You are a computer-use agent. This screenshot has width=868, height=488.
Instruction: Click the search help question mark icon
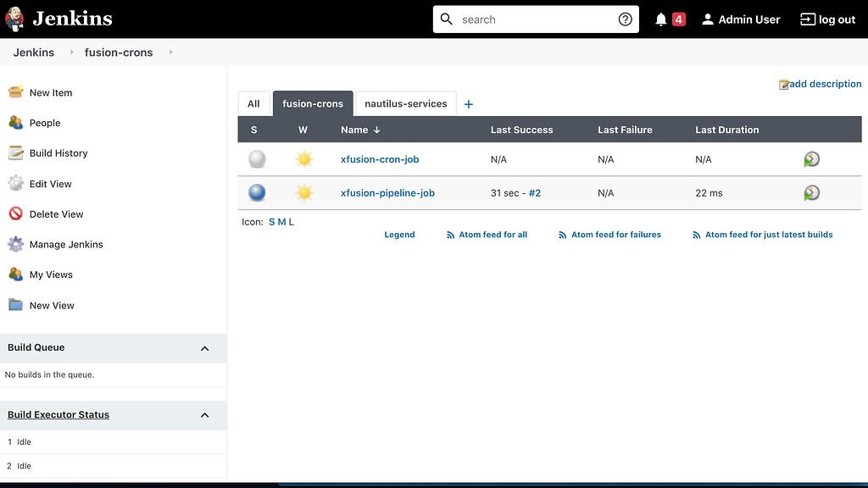coord(626,19)
